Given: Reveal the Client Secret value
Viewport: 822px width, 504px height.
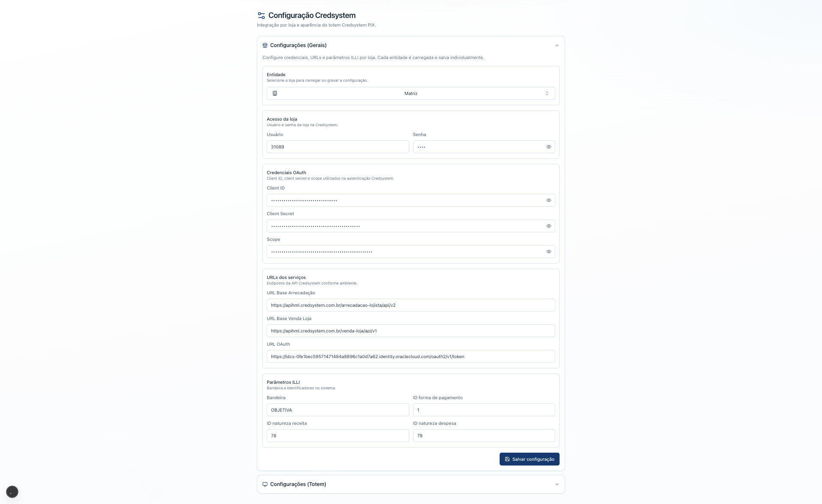Looking at the screenshot, I should 549,226.
